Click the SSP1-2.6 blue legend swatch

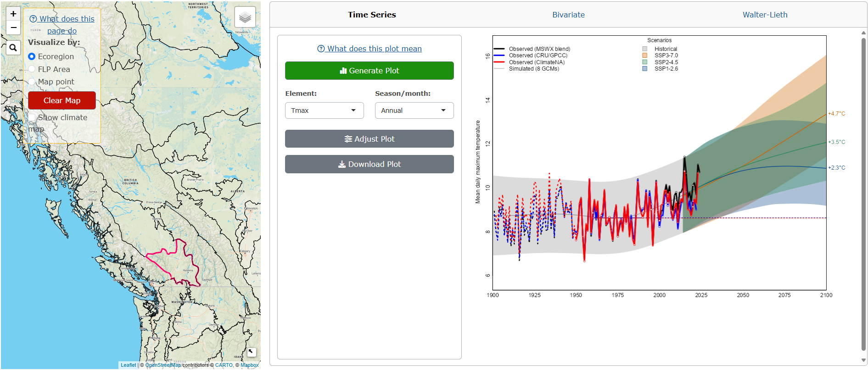[645, 69]
